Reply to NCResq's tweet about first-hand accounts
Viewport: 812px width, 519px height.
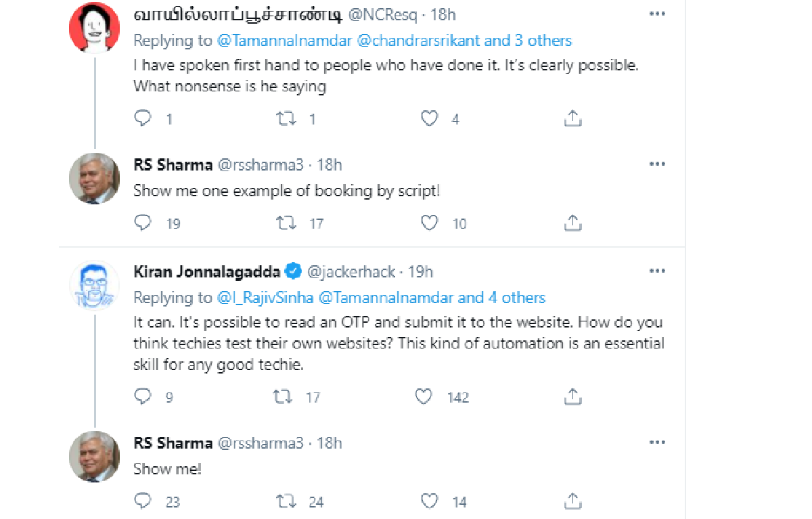coord(143,119)
